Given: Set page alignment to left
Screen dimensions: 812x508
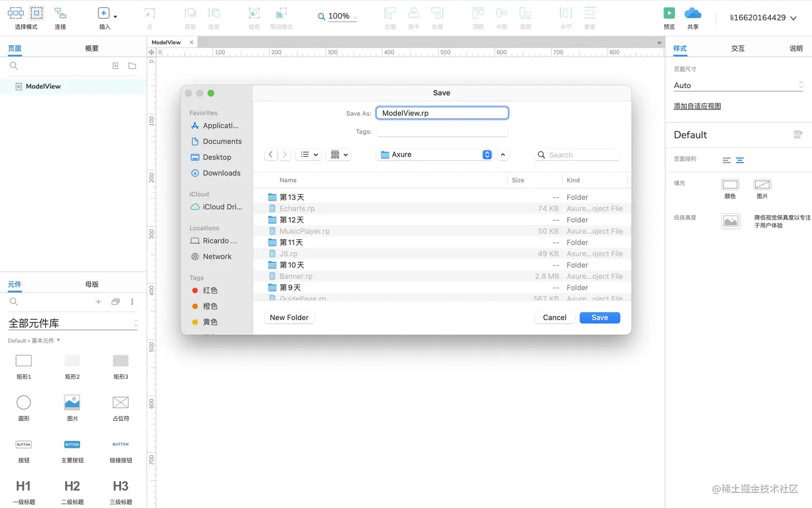Looking at the screenshot, I should 727,160.
